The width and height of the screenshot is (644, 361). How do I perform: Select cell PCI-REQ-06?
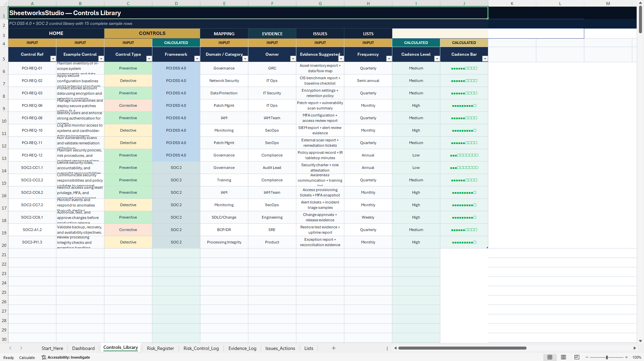pyautogui.click(x=32, y=105)
